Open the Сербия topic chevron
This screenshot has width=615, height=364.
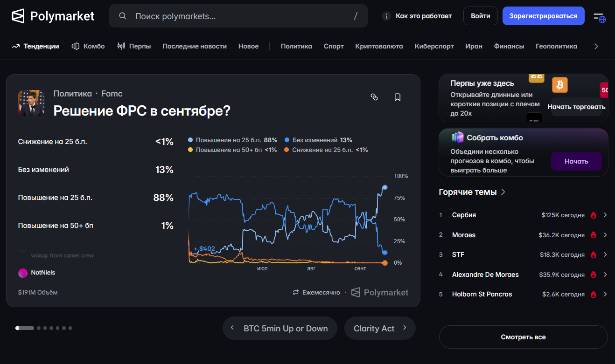[x=605, y=215]
